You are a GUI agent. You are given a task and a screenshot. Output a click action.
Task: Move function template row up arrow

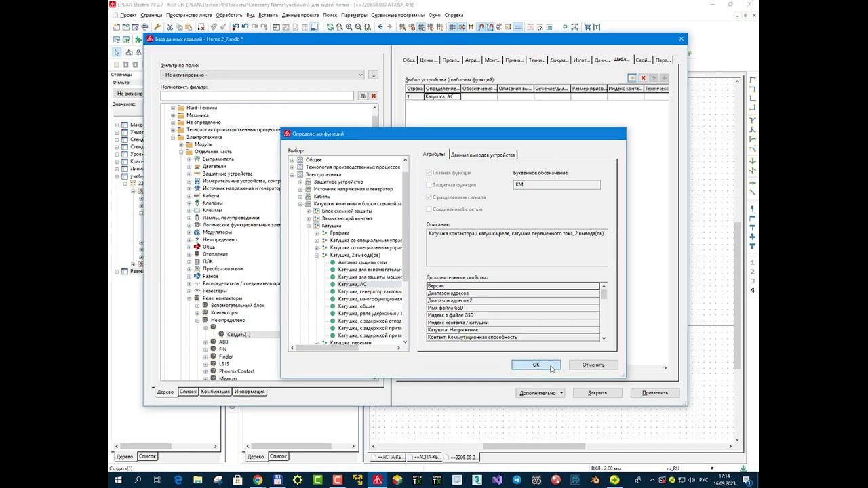[654, 78]
